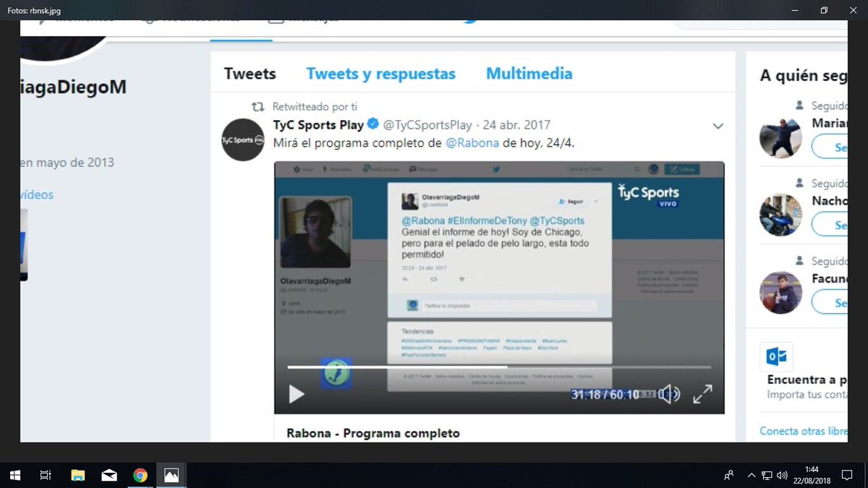This screenshot has height=488, width=868.
Task: Open Task View on the taskbar
Action: (46, 475)
